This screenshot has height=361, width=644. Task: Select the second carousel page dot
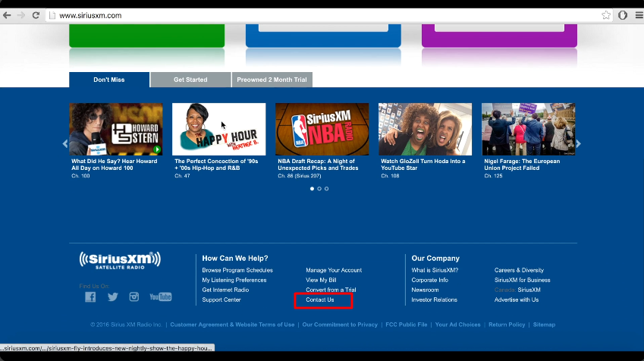319,189
